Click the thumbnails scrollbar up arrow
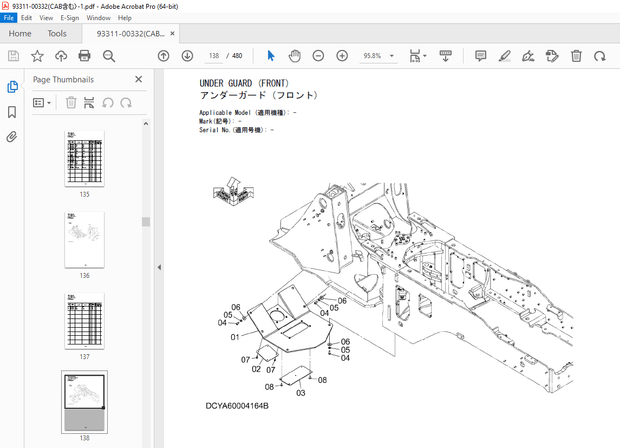The height and width of the screenshot is (448, 620). coord(146,124)
